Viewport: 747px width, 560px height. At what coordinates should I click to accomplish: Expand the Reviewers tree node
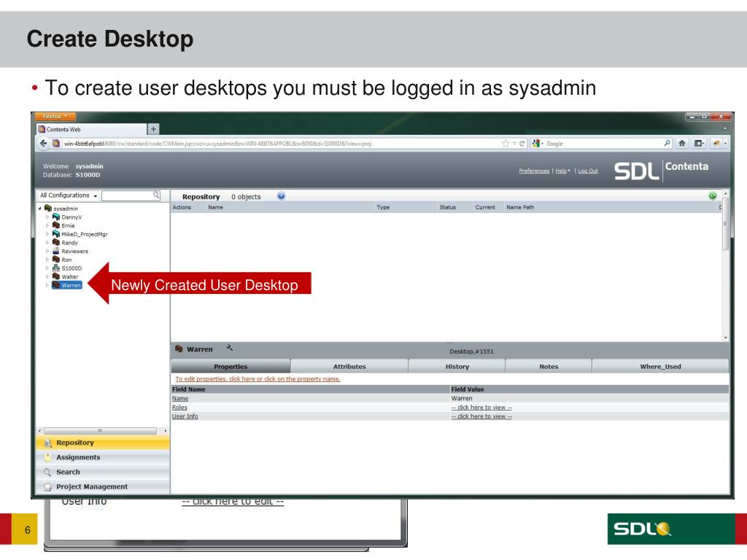tap(47, 252)
